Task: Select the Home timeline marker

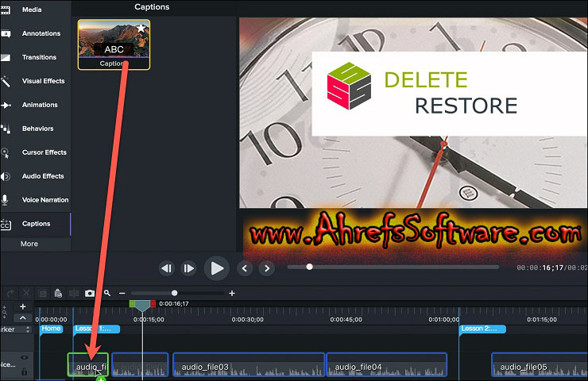Action: coord(51,329)
